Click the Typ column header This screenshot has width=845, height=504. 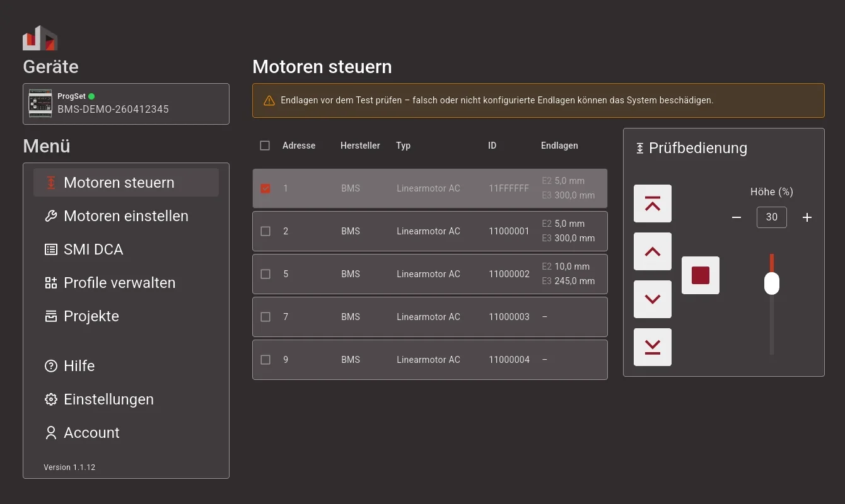pos(403,146)
